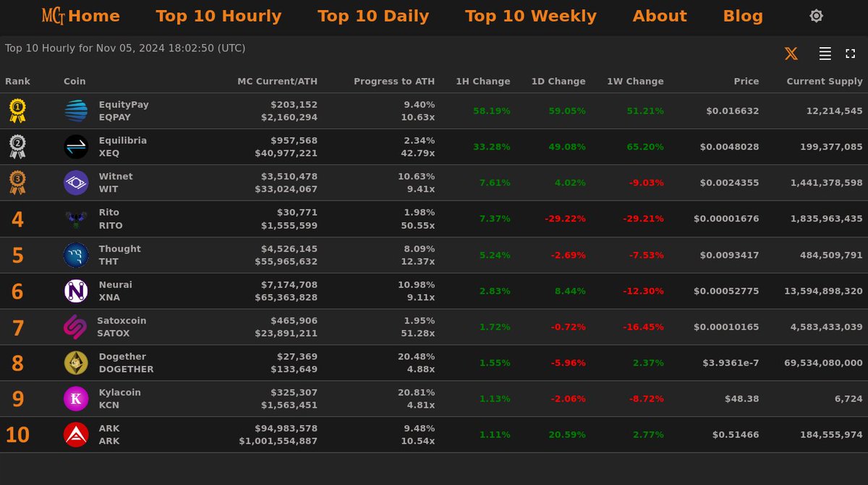Sort by MC Current/ATH column header
Screen dimensions: 868x485
(x=277, y=82)
